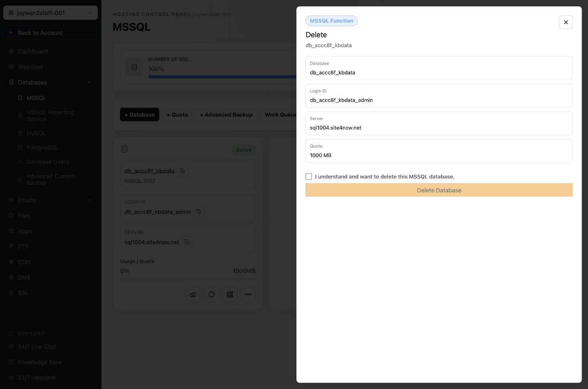Click the Number of SQL progress bar
The width and height of the screenshot is (588, 389).
coord(222,77)
